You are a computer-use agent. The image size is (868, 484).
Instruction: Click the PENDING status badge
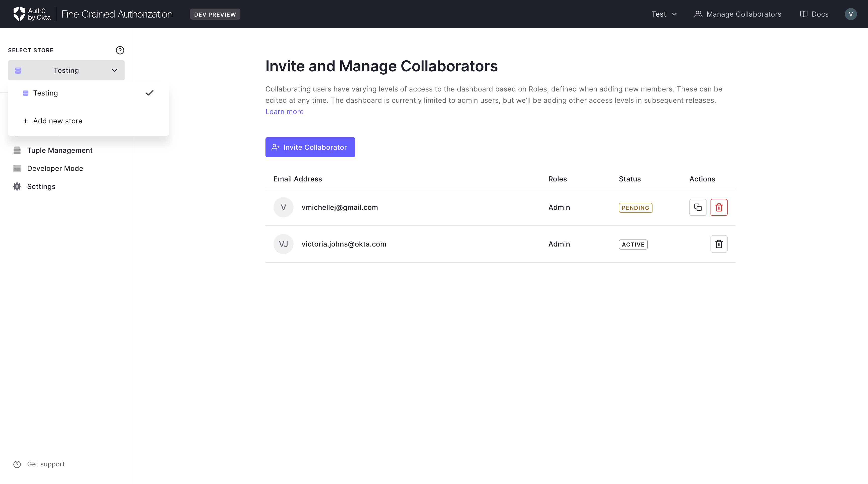click(x=635, y=208)
